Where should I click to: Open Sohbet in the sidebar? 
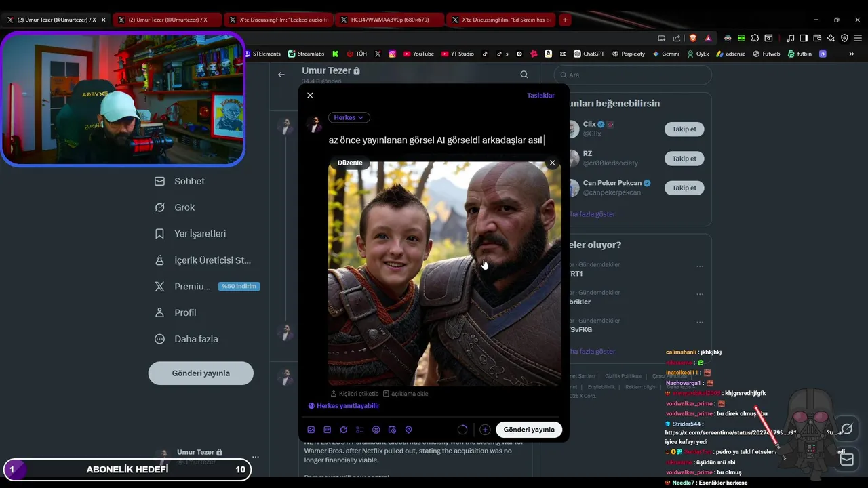tap(180, 181)
